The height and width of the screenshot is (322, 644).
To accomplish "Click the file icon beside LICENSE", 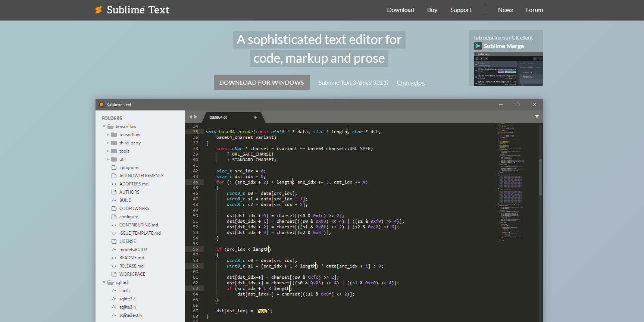I will pyautogui.click(x=114, y=241).
